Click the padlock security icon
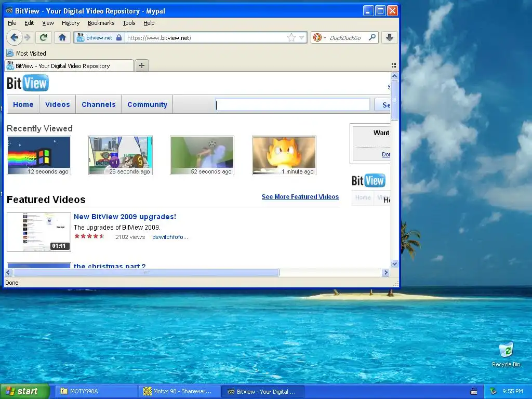 pos(119,37)
